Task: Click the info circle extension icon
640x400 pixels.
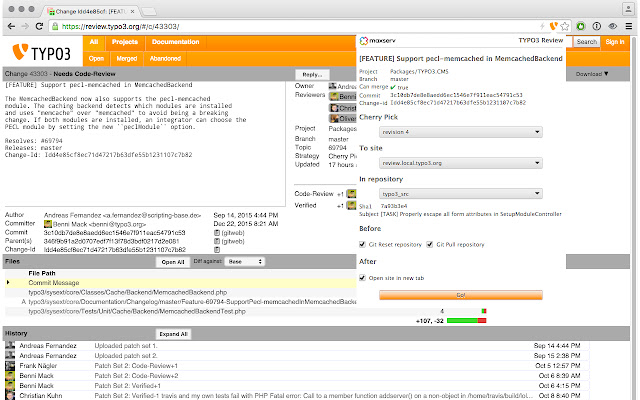Action: (x=596, y=27)
